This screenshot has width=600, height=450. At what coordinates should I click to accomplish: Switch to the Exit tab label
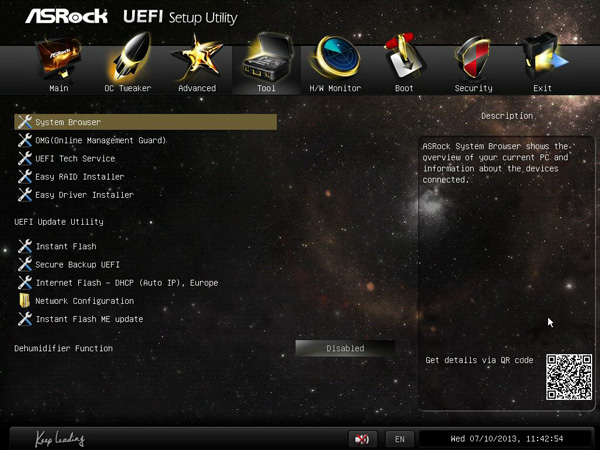coord(543,88)
